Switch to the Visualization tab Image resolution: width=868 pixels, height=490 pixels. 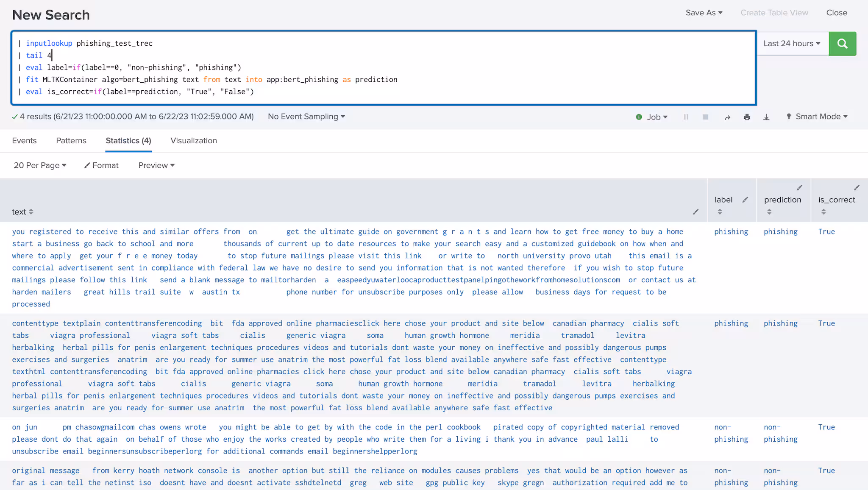click(193, 140)
